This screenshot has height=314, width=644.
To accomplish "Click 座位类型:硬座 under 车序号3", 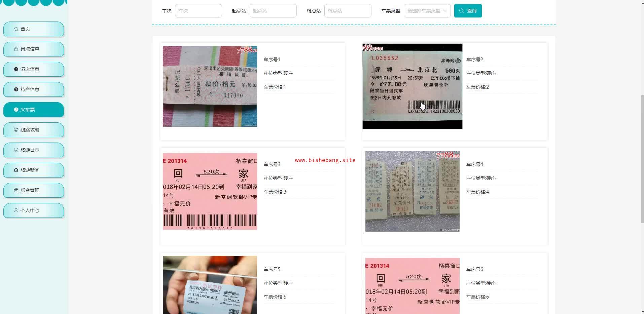I will point(278,178).
